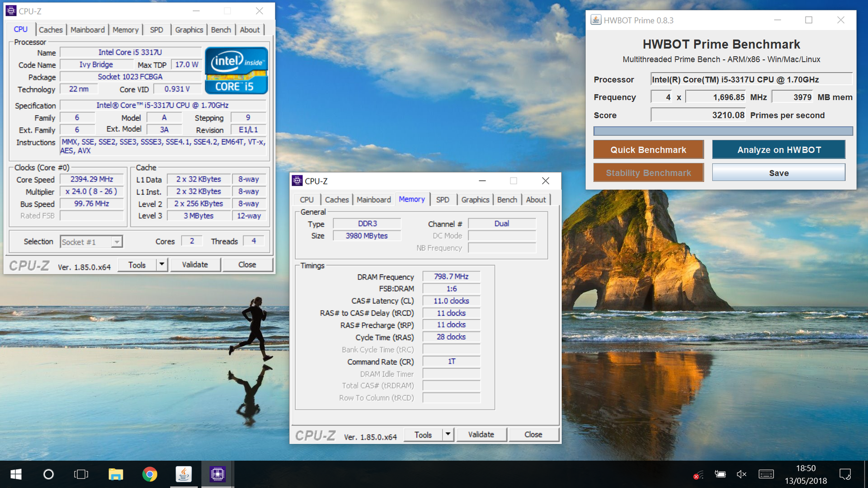Image resolution: width=868 pixels, height=488 pixels.
Task: Click the Core Speed value 2394.29 MHz
Action: [x=91, y=179]
